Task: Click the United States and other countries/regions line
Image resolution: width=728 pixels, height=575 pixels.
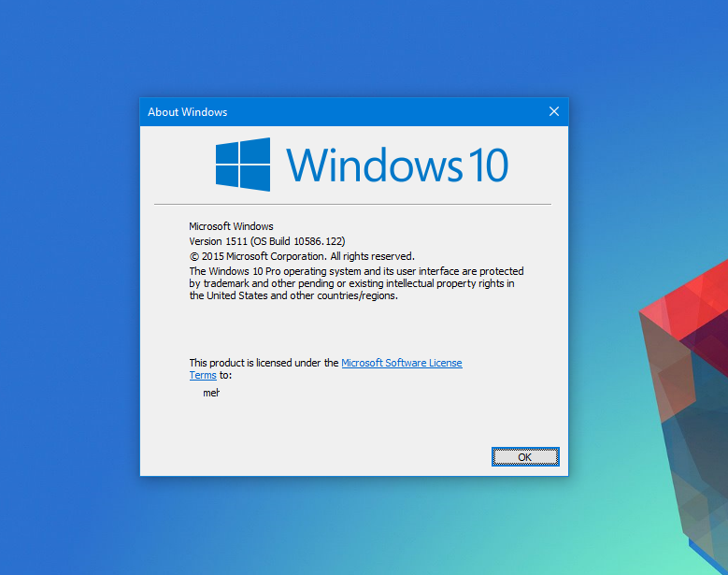Action: [293, 295]
